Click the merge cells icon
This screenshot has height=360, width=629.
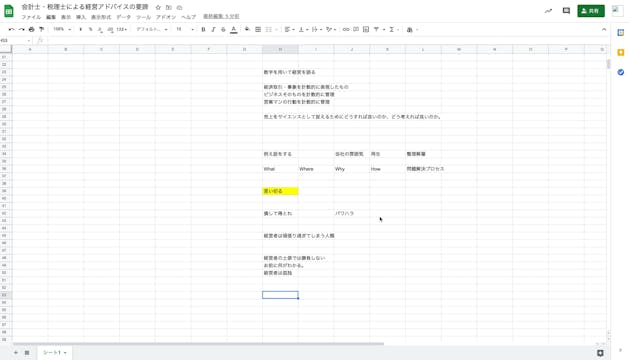click(x=269, y=29)
